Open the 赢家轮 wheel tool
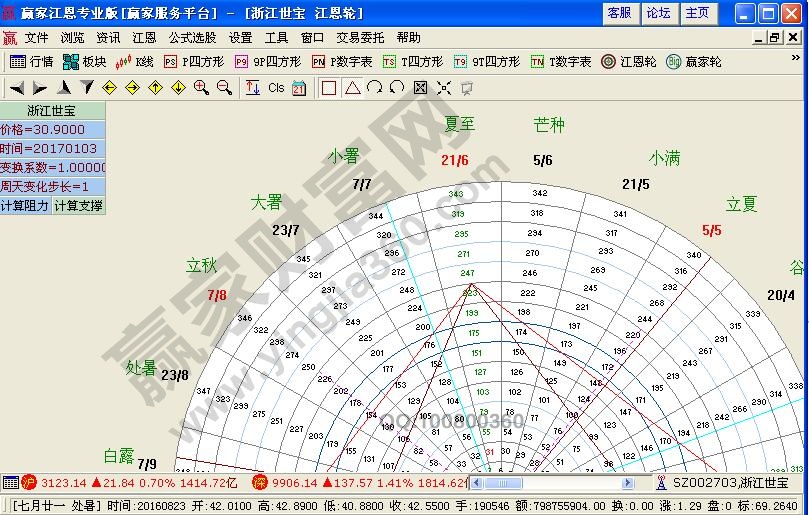This screenshot has height=515, width=809. 693,62
